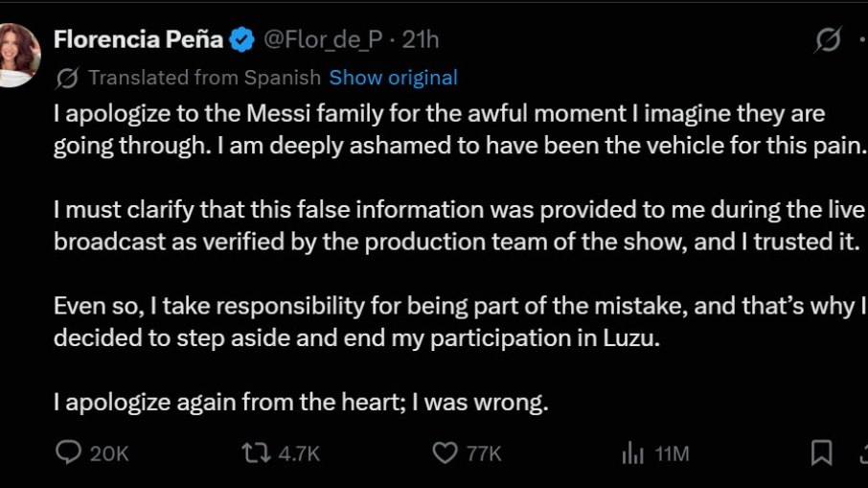868x488 pixels.
Task: Repost the tweet using the arrows icon
Action: tap(257, 453)
